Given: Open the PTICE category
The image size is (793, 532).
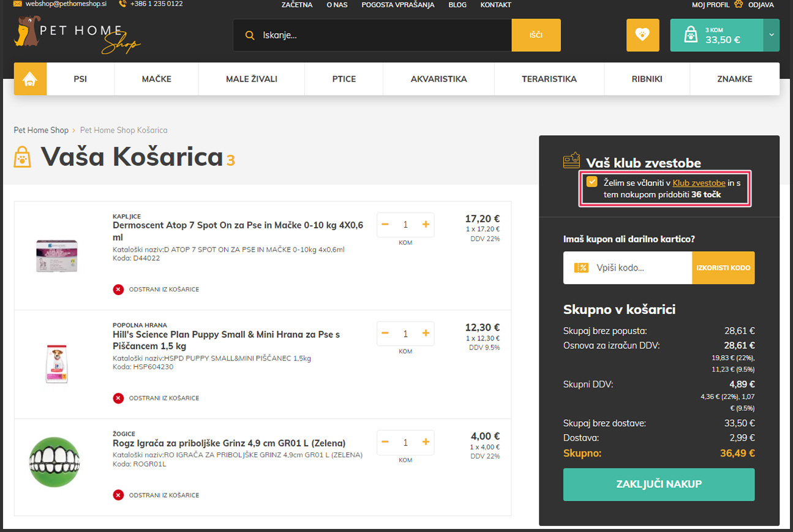Looking at the screenshot, I should 344,79.
